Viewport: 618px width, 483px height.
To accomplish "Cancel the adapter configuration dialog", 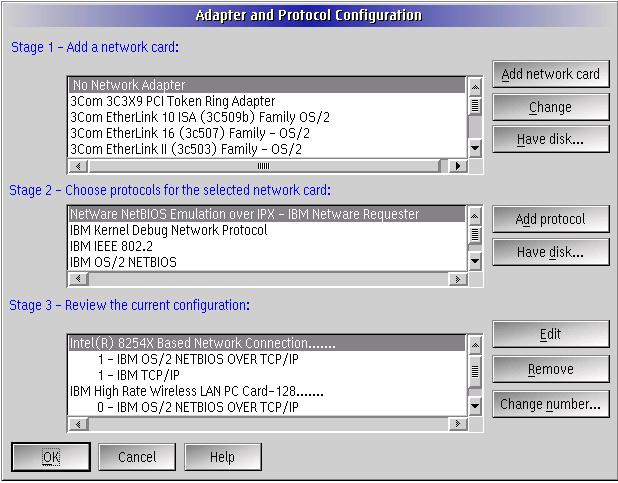I will click(137, 457).
